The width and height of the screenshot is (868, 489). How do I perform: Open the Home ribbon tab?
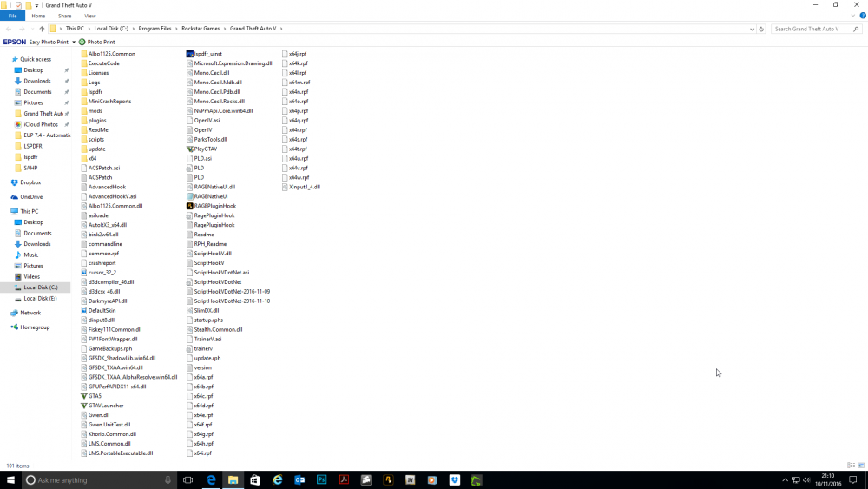tap(38, 16)
